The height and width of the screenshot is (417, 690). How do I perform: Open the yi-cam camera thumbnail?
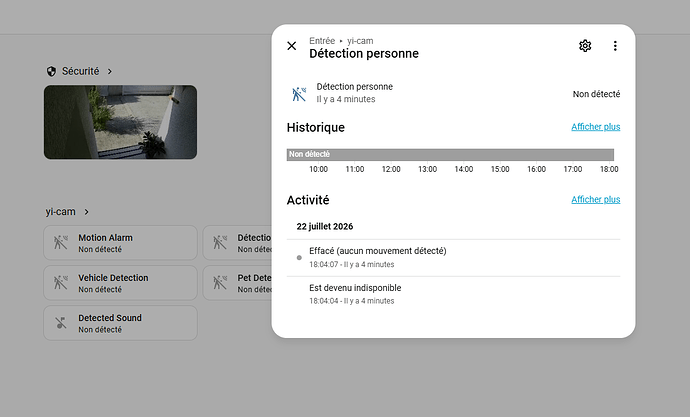[120, 122]
